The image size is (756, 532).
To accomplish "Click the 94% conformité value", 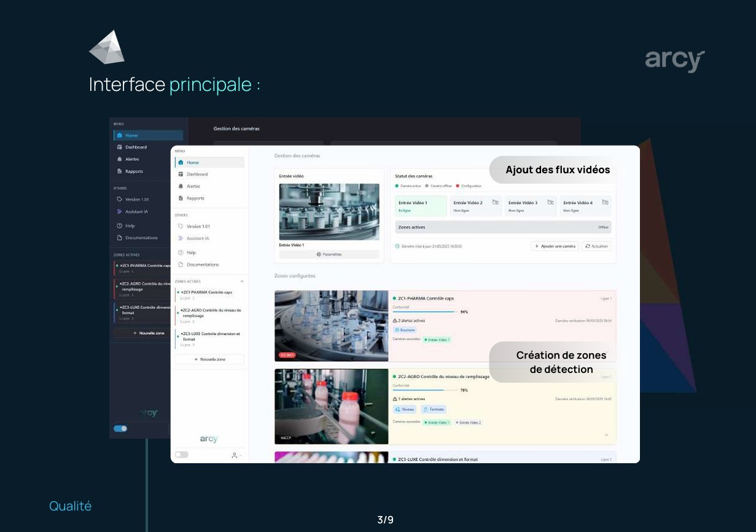I will click(464, 312).
